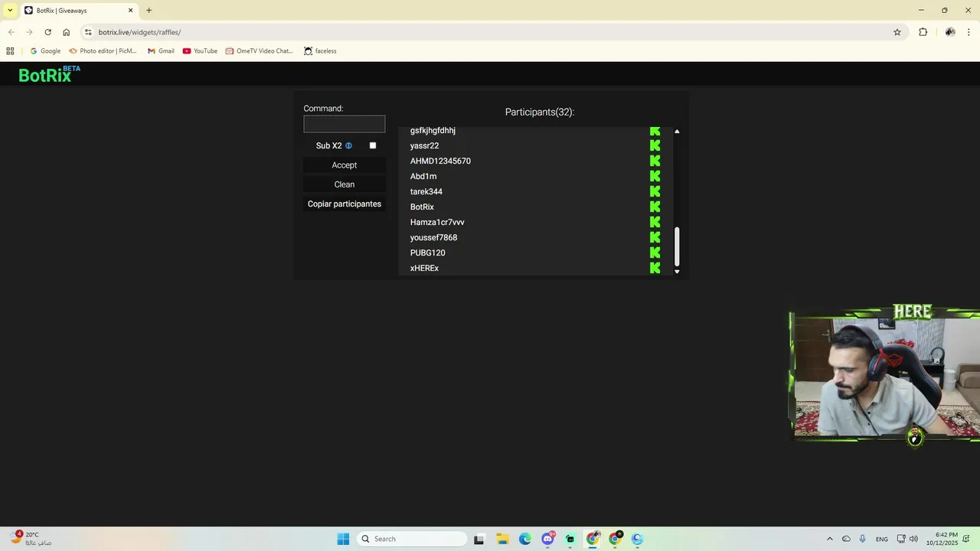The image size is (980, 551).
Task: Click the Kick icon beside yassr22
Action: click(655, 145)
